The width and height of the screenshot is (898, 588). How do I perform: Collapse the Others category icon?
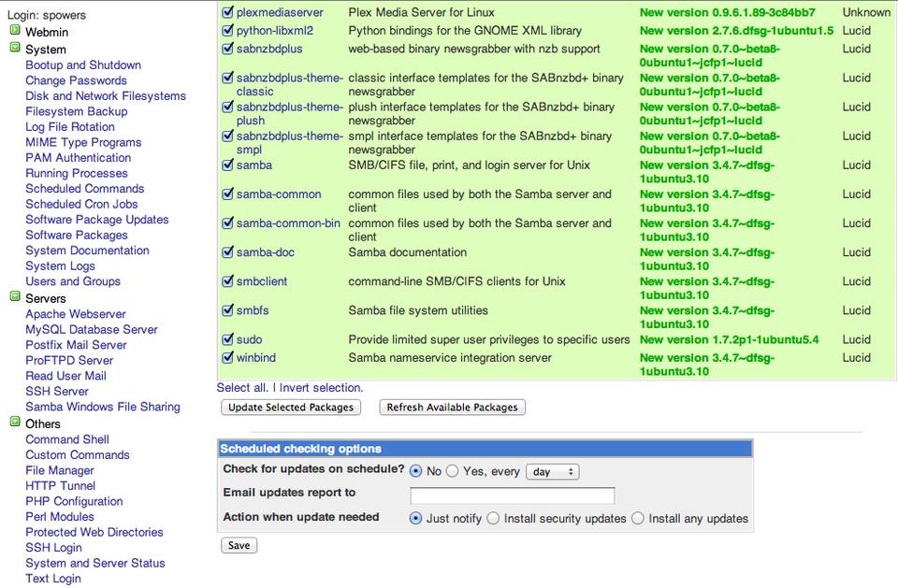click(x=15, y=423)
